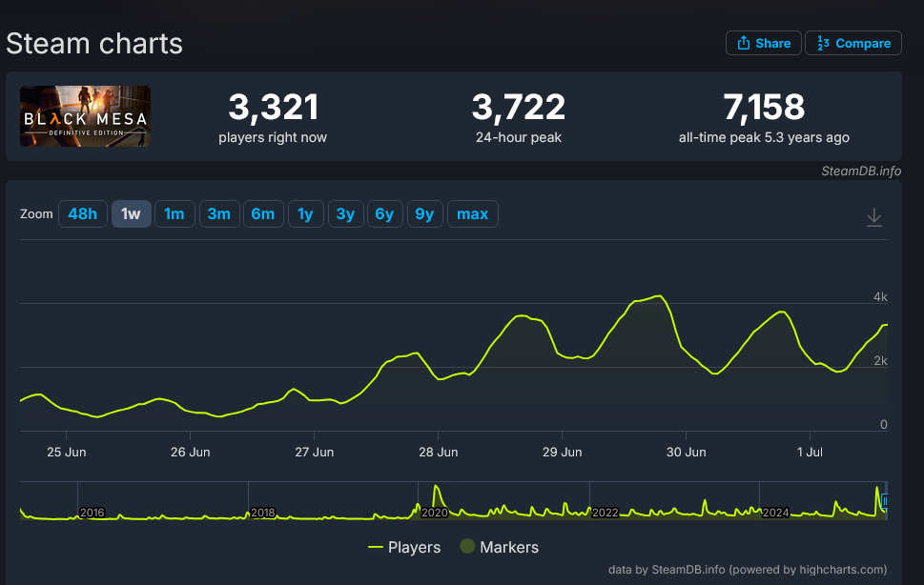Viewport: 924px width, 585px height.
Task: Select 6m zoom range
Action: point(263,213)
